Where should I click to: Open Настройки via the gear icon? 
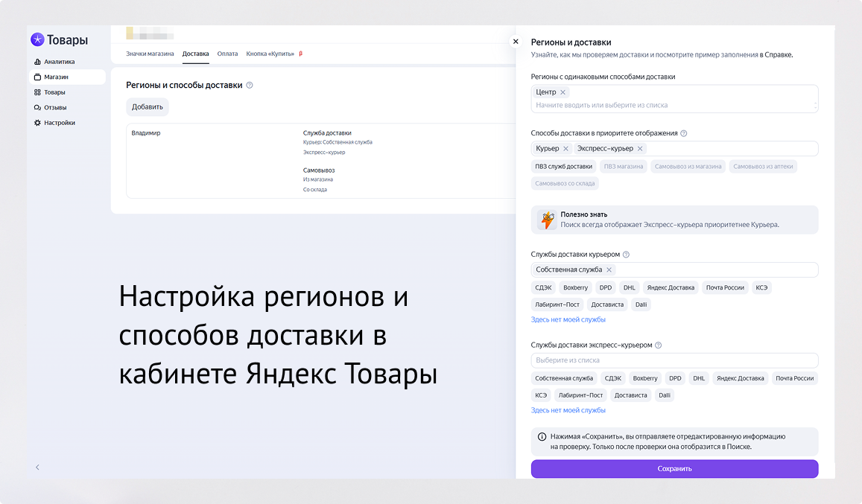(x=37, y=122)
